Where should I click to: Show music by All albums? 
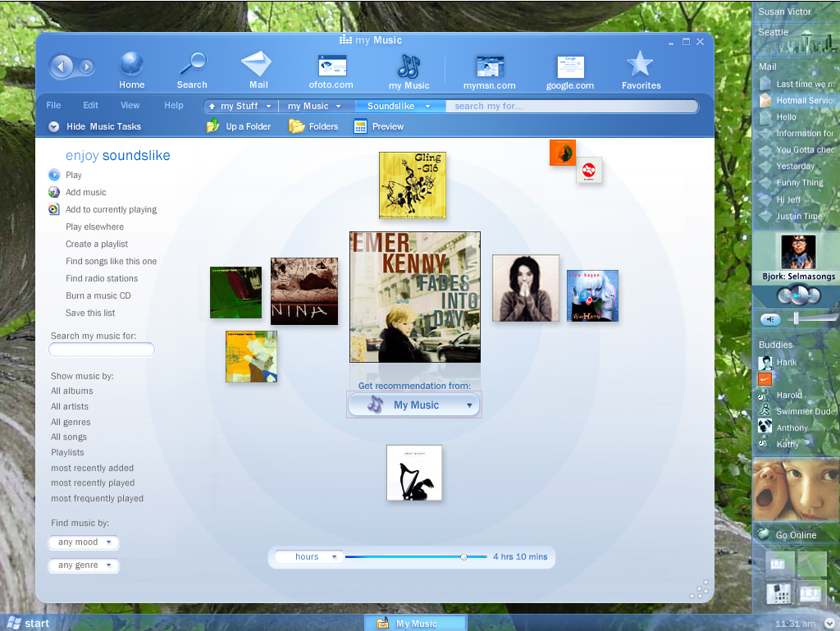coord(72,391)
